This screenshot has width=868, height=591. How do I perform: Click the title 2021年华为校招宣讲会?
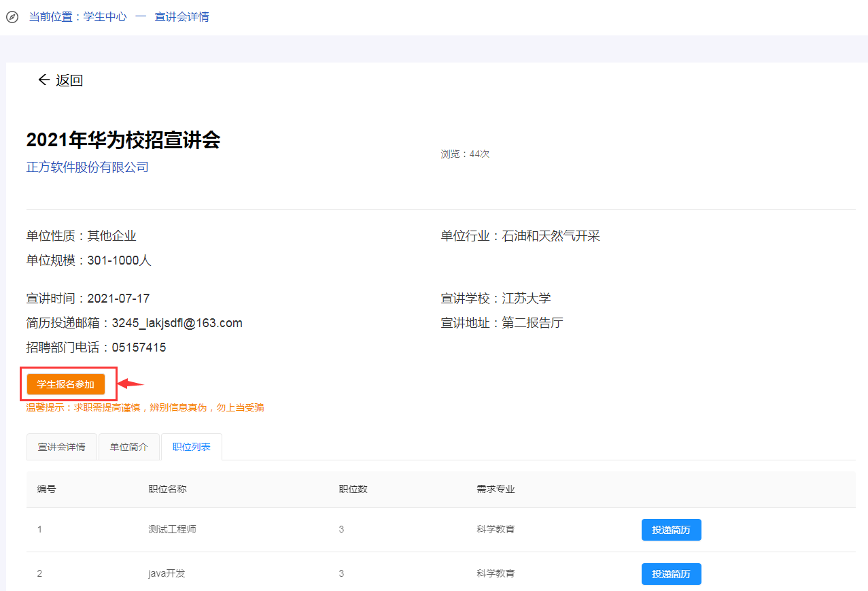click(124, 140)
